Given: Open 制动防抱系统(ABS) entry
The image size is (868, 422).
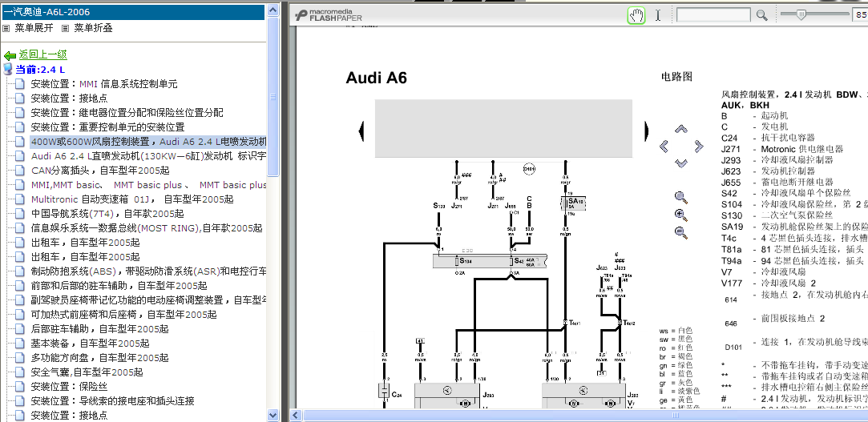Looking at the screenshot, I should tap(148, 271).
